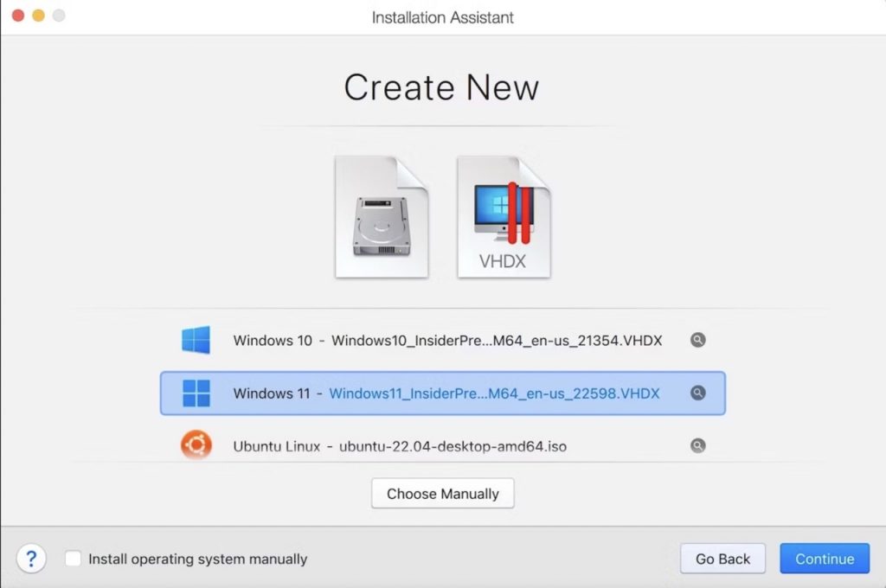Screen dimensions: 886x588
Task: Reveal Windows 10 VHDX file in Finder
Action: (698, 340)
